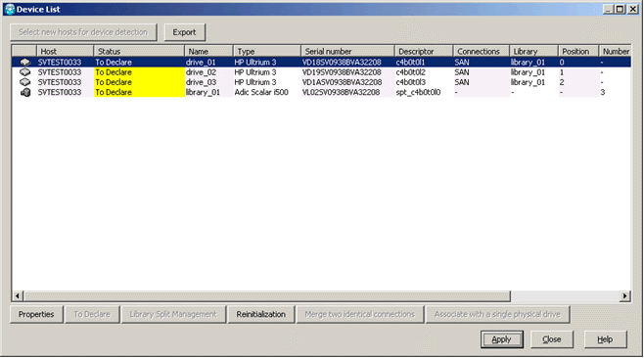The width and height of the screenshot is (644, 358).
Task: Click the left scroll arrow
Action: (x=18, y=295)
